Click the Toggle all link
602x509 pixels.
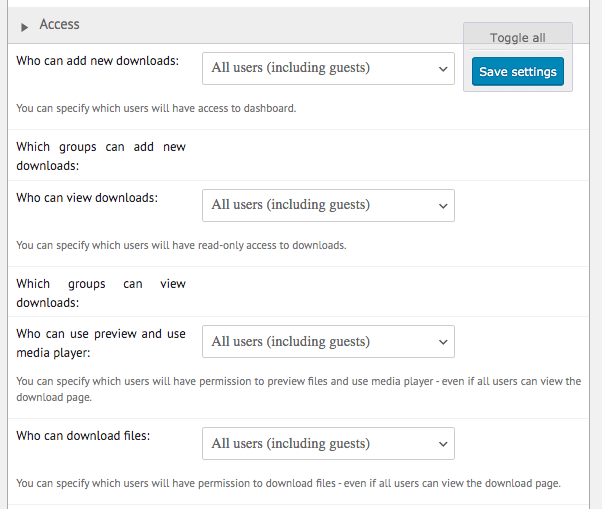click(517, 38)
